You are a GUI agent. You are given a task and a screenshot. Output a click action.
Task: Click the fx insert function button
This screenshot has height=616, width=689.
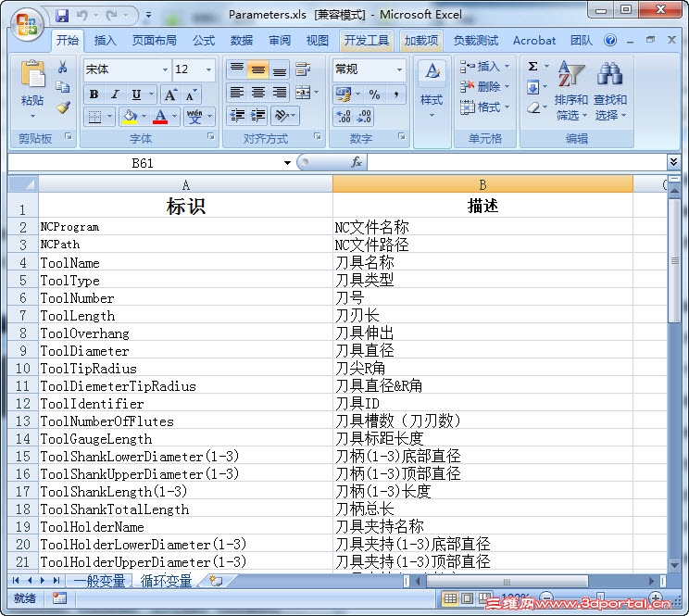tap(357, 162)
